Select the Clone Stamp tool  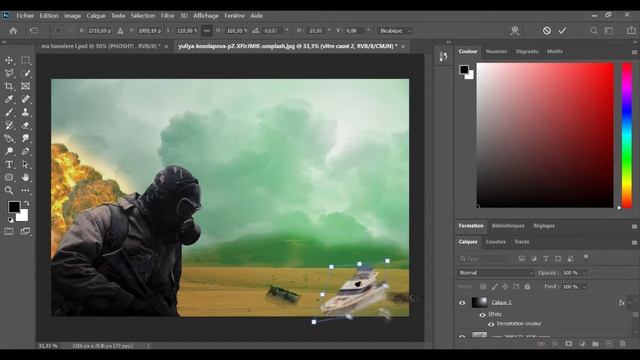pyautogui.click(x=25, y=112)
